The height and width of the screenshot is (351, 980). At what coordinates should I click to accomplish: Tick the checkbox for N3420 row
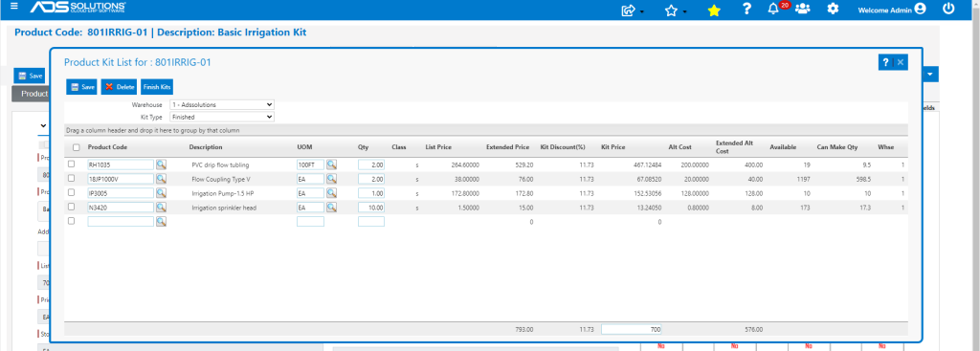pyautogui.click(x=71, y=207)
